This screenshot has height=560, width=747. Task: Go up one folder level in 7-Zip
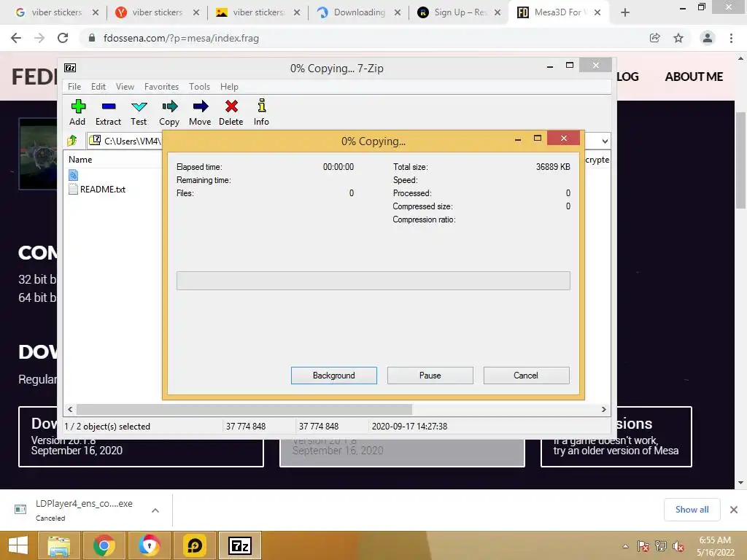click(x=72, y=141)
